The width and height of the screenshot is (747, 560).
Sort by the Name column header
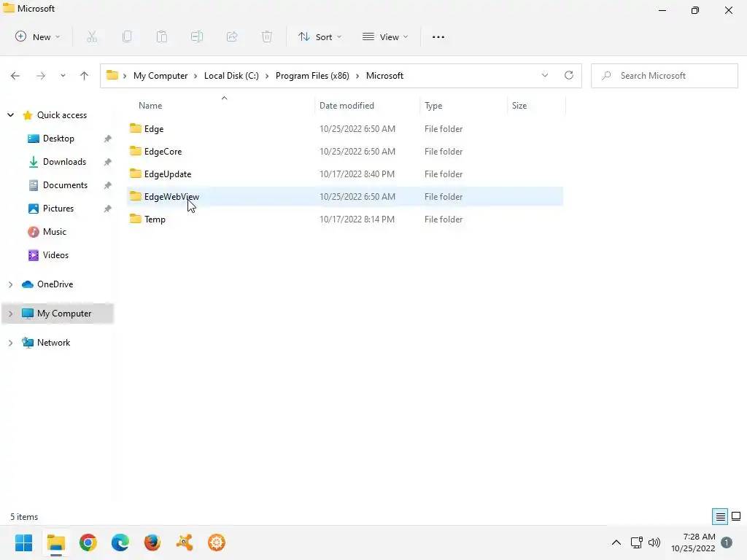[150, 106]
